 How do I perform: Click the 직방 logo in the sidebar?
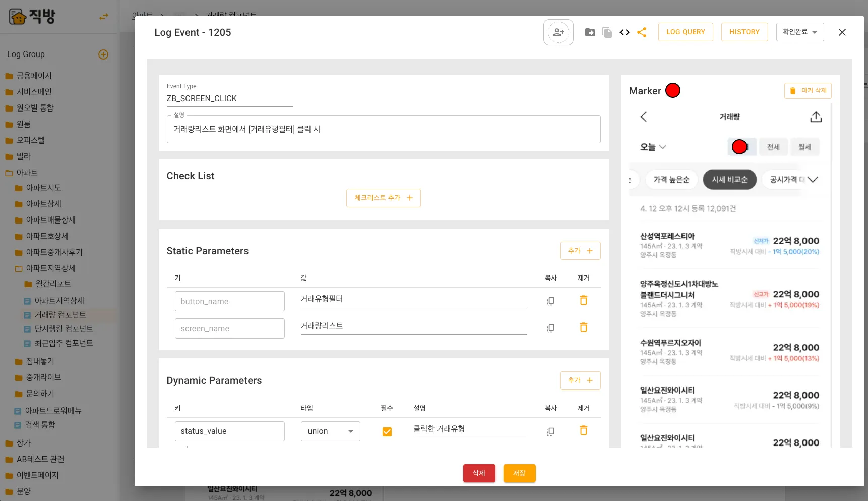tap(32, 16)
